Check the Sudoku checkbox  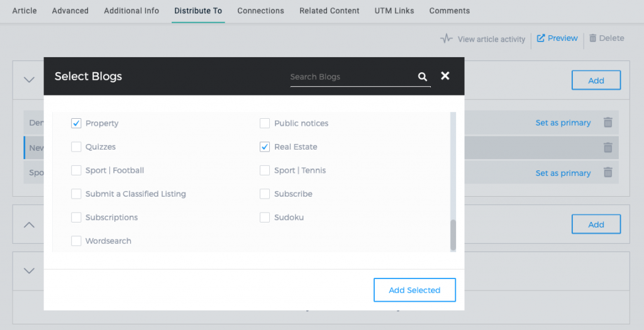coord(265,217)
